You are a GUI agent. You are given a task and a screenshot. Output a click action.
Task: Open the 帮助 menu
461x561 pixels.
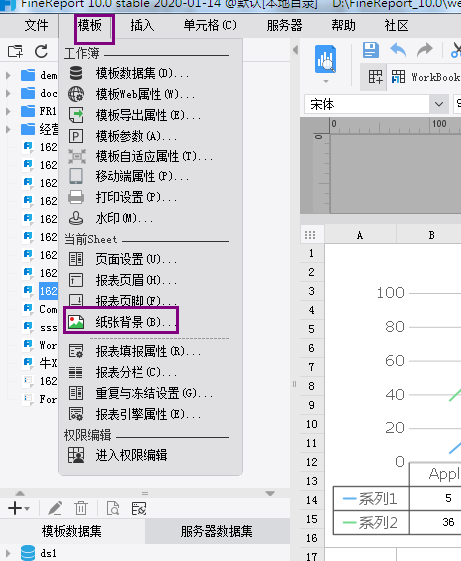coord(343,25)
